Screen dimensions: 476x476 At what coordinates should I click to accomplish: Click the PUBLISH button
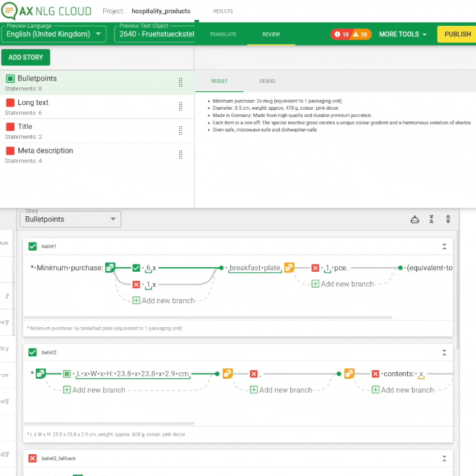[x=457, y=34]
